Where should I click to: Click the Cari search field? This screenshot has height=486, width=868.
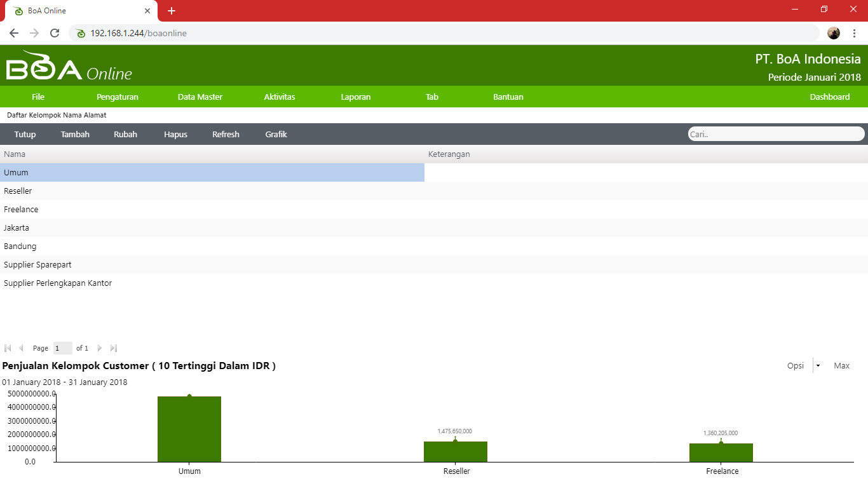pyautogui.click(x=776, y=134)
